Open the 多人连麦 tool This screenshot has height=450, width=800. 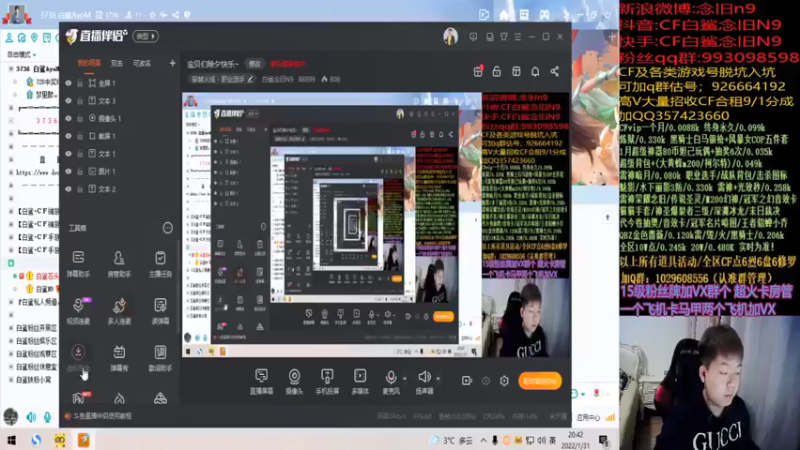[119, 310]
